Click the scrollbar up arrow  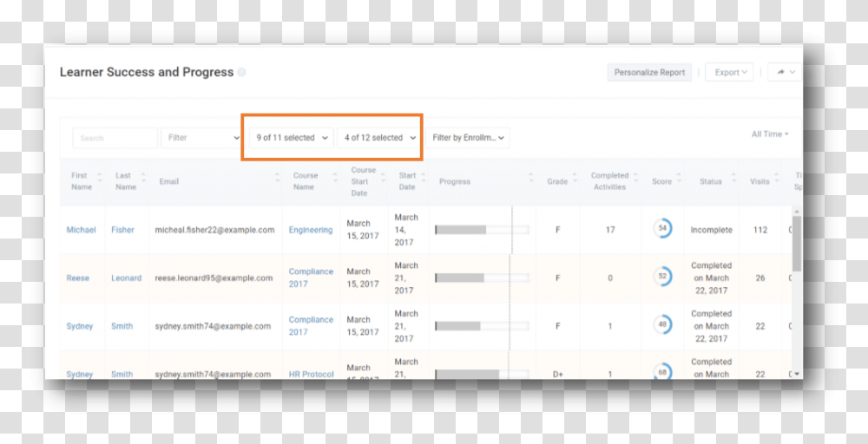pyautogui.click(x=797, y=212)
